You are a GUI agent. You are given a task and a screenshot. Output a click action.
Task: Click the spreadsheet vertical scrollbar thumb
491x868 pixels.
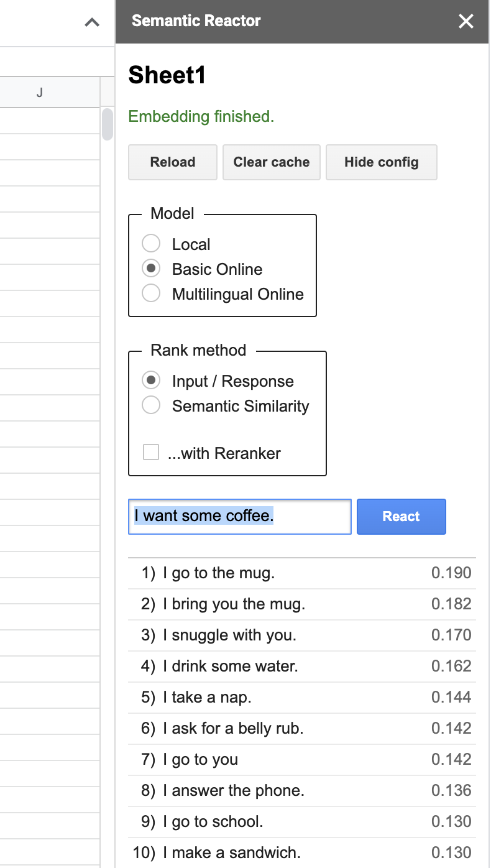(107, 124)
